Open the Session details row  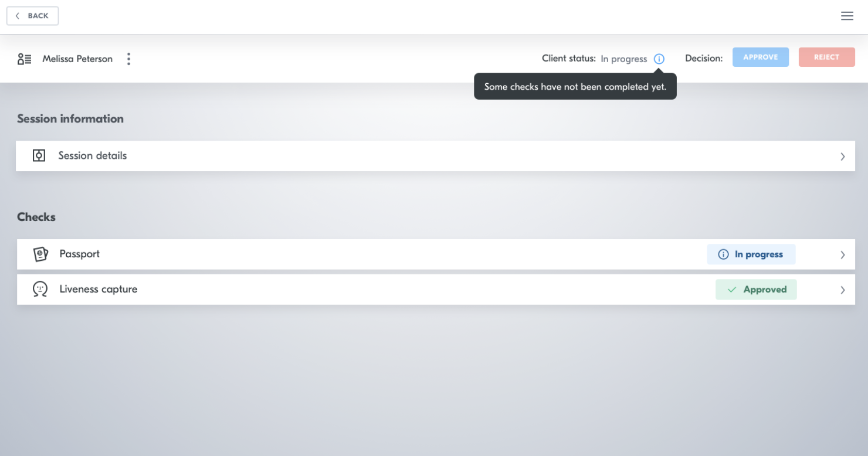point(435,156)
